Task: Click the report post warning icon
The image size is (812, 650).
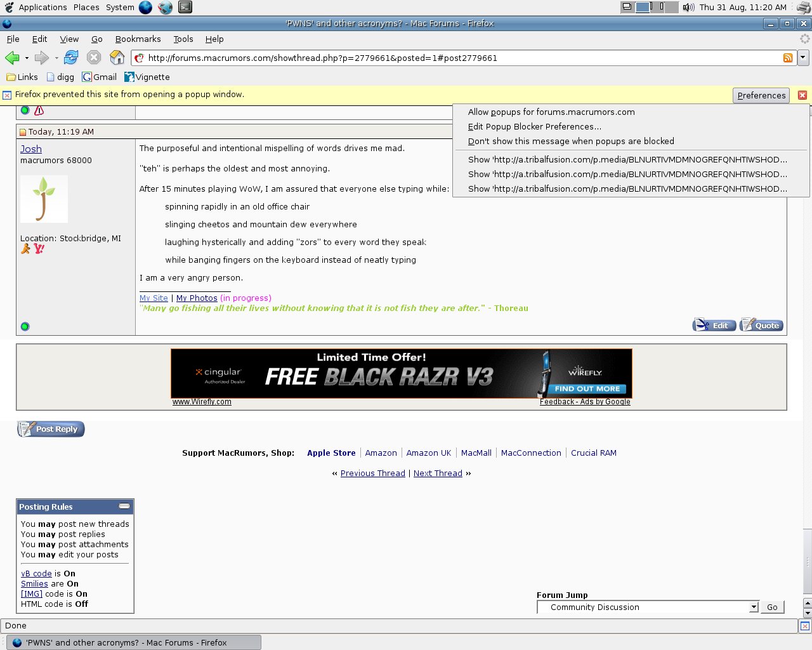Action: pos(39,110)
